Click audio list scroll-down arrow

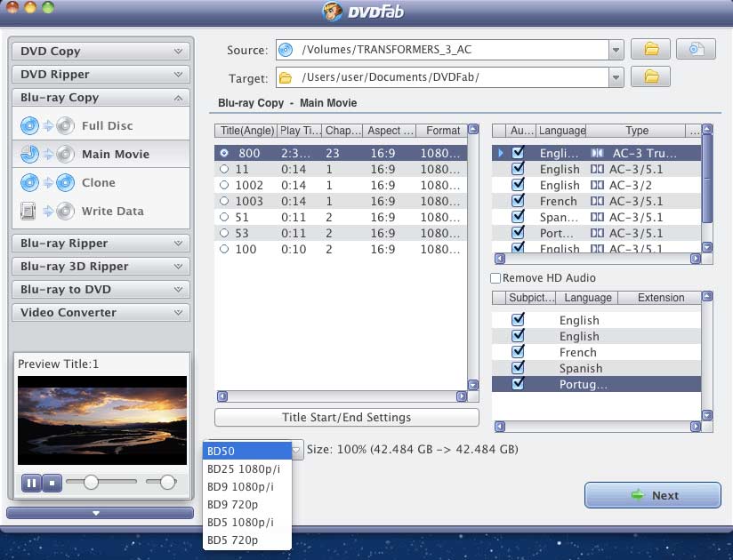point(707,247)
